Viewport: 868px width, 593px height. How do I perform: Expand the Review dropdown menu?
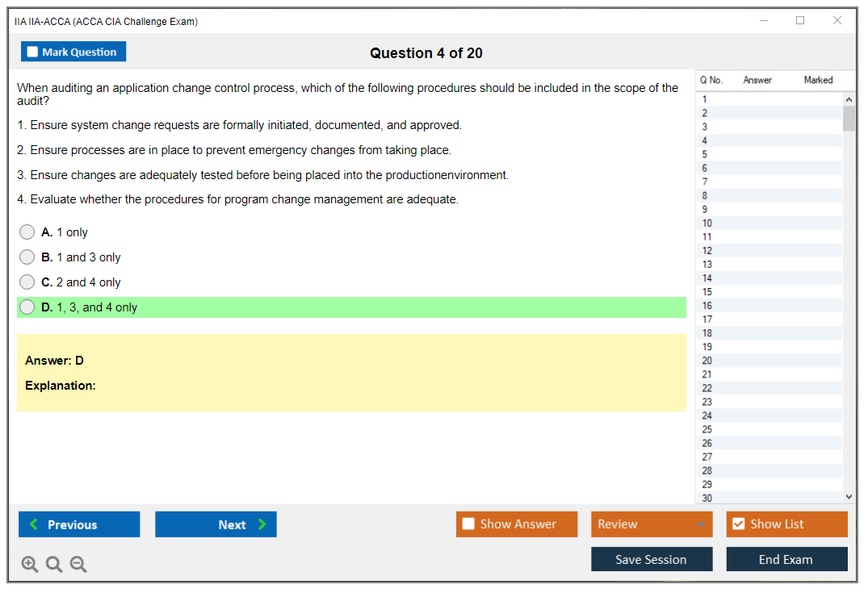(x=700, y=524)
